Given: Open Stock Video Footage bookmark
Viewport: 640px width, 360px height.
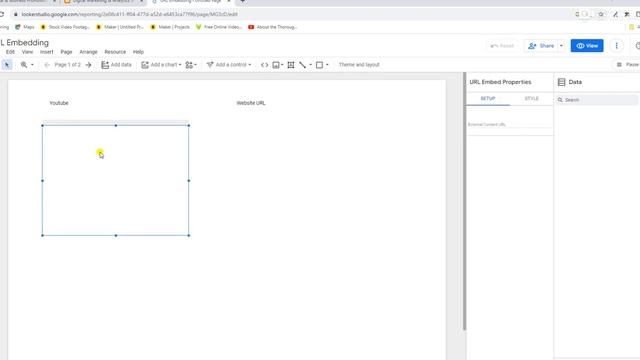Looking at the screenshot, I should [65, 27].
